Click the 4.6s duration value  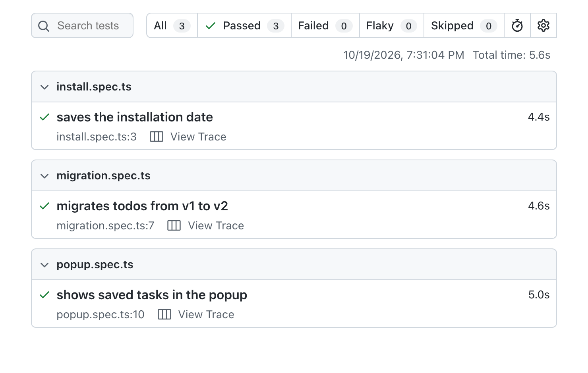539,206
